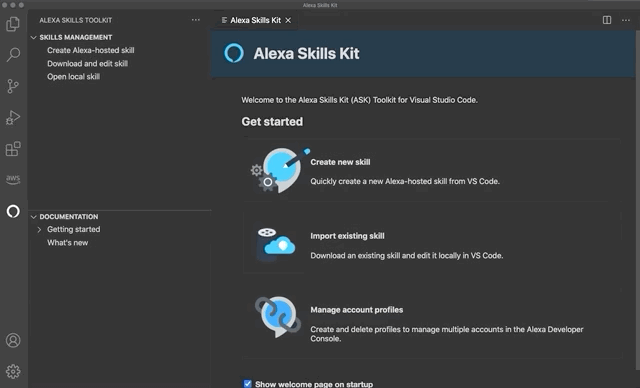
Task: Click the Getting started label
Action: pos(73,229)
